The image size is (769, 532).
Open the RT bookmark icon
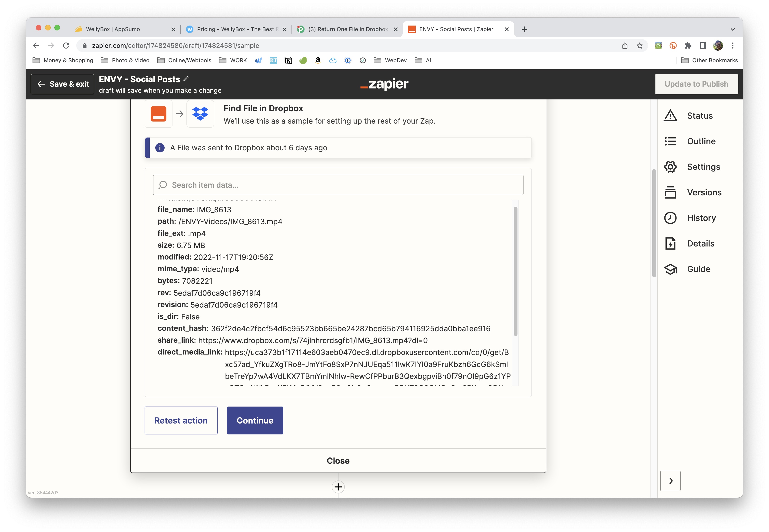(x=273, y=60)
